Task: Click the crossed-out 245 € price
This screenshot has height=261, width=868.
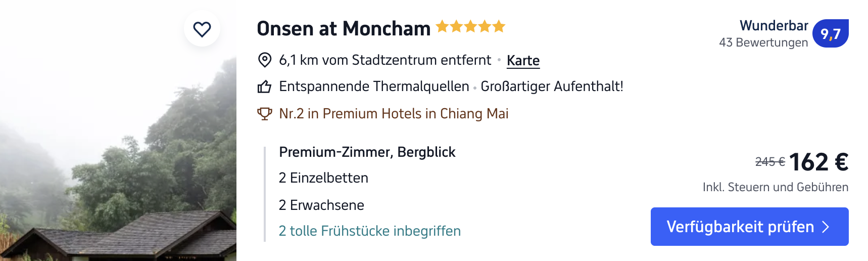Action: click(x=769, y=162)
